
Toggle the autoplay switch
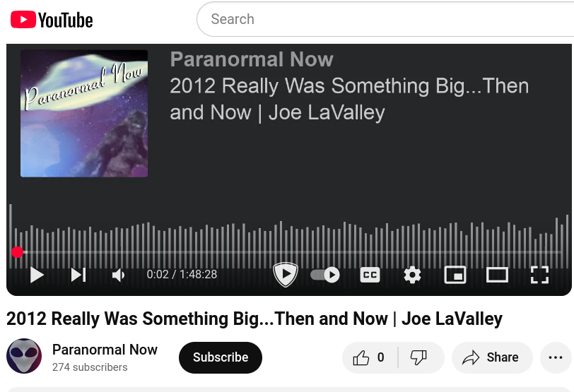tap(324, 275)
